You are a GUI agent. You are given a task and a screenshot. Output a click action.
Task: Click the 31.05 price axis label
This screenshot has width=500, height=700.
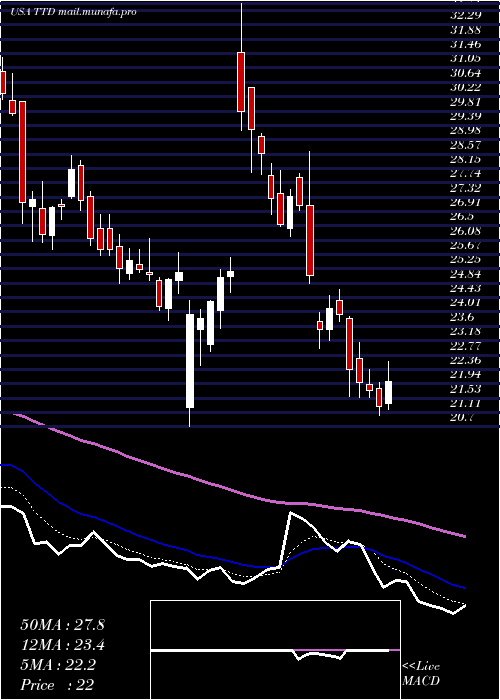tap(465, 58)
